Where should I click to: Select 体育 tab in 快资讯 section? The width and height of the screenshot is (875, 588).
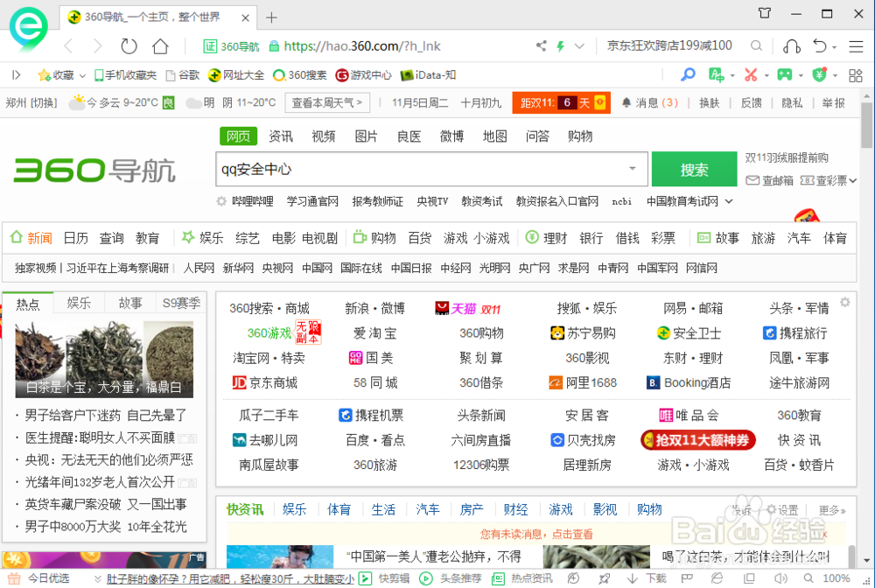(x=339, y=509)
